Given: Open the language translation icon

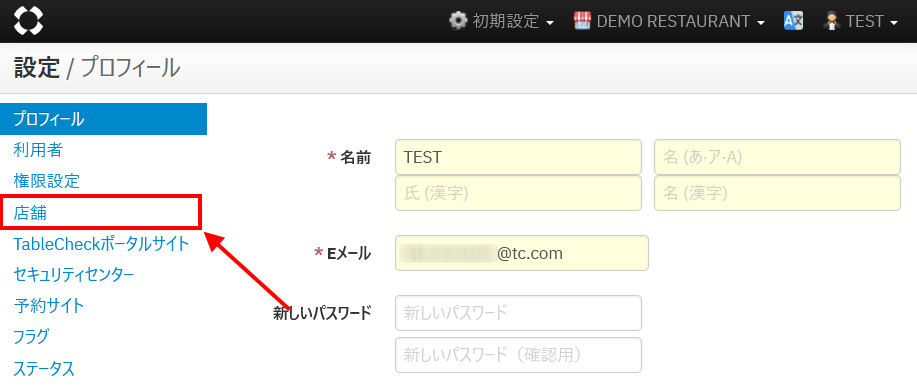Looking at the screenshot, I should (793, 21).
